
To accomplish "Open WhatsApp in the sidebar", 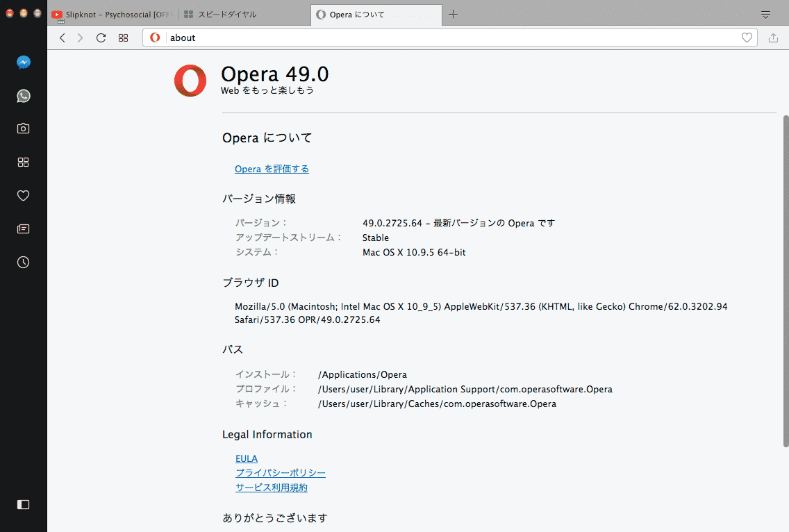I will click(x=23, y=96).
